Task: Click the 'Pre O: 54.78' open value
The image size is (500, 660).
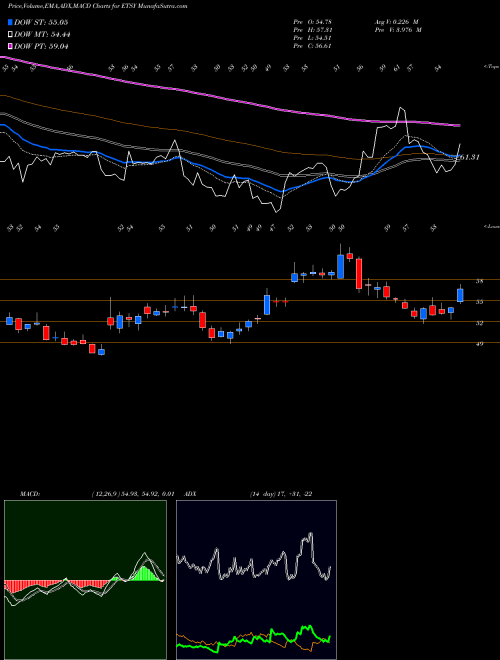Action: (x=312, y=22)
